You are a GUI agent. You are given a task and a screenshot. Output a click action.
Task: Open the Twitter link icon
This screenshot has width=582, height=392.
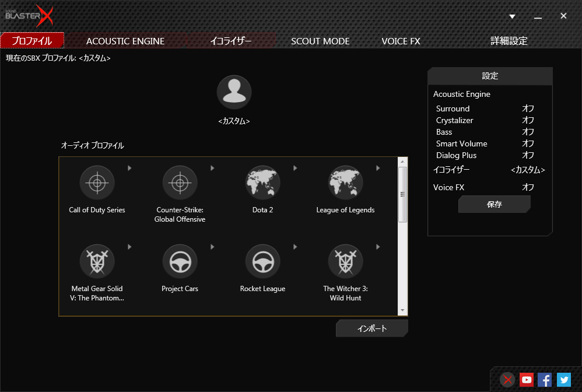click(563, 380)
